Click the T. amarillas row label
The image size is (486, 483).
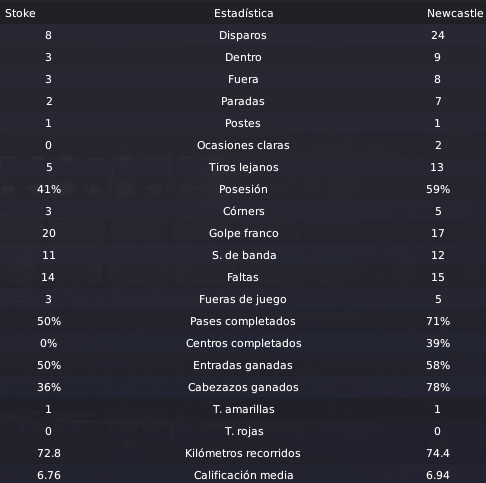[x=244, y=409]
